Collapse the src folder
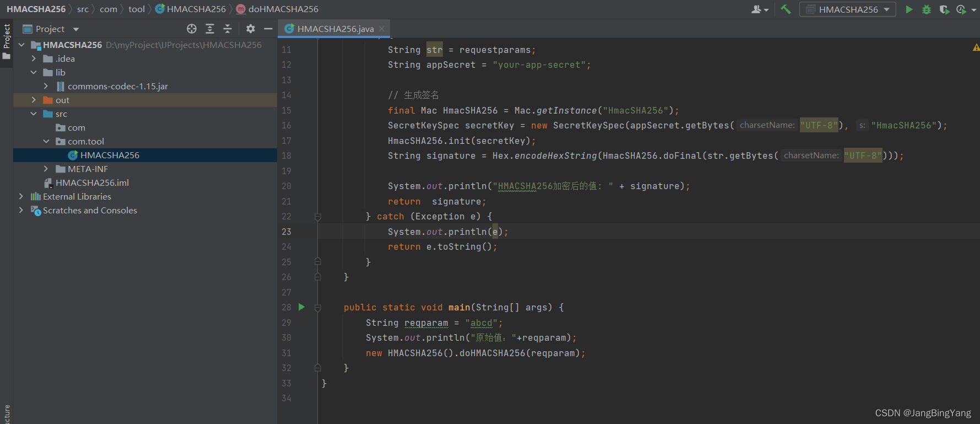The image size is (980, 424). pyautogui.click(x=34, y=114)
